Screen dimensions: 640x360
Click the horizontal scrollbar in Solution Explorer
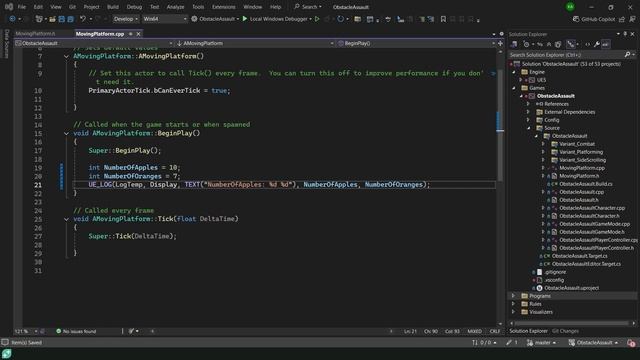click(x=571, y=323)
